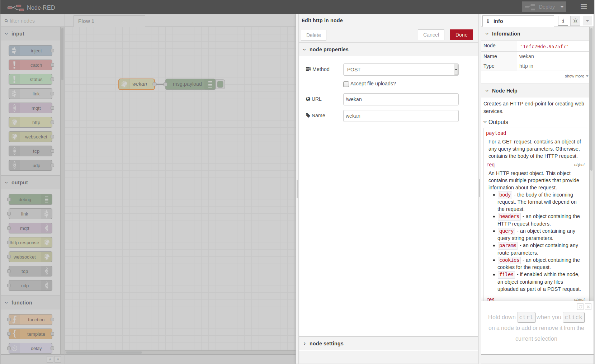Select the mqtt input node
Image resolution: width=595 pixels, height=364 pixels.
[x=31, y=108]
